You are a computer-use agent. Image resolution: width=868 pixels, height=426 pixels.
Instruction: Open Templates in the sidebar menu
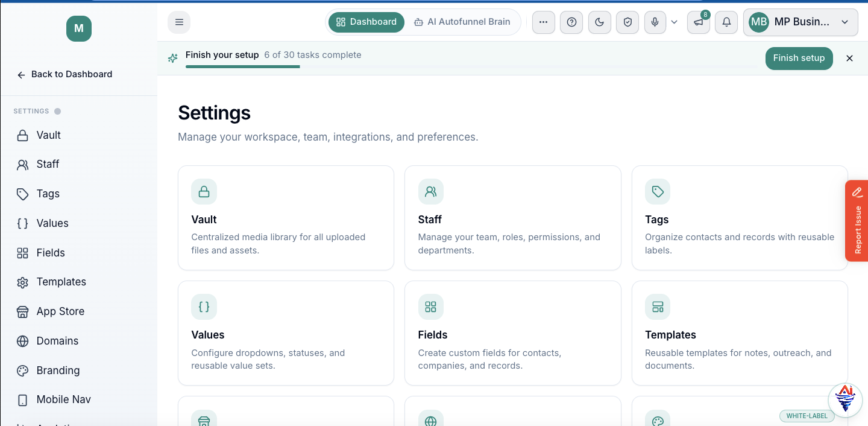coord(78,282)
